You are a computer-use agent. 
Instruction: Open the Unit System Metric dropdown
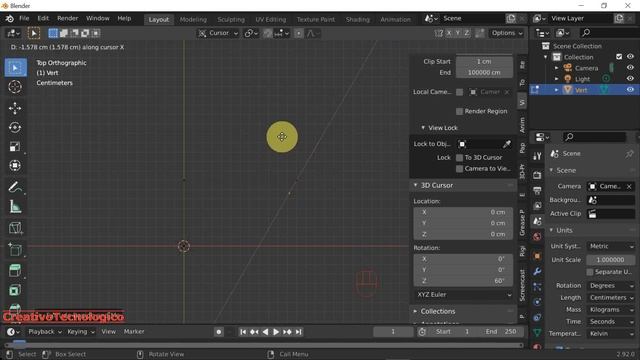[x=611, y=246]
